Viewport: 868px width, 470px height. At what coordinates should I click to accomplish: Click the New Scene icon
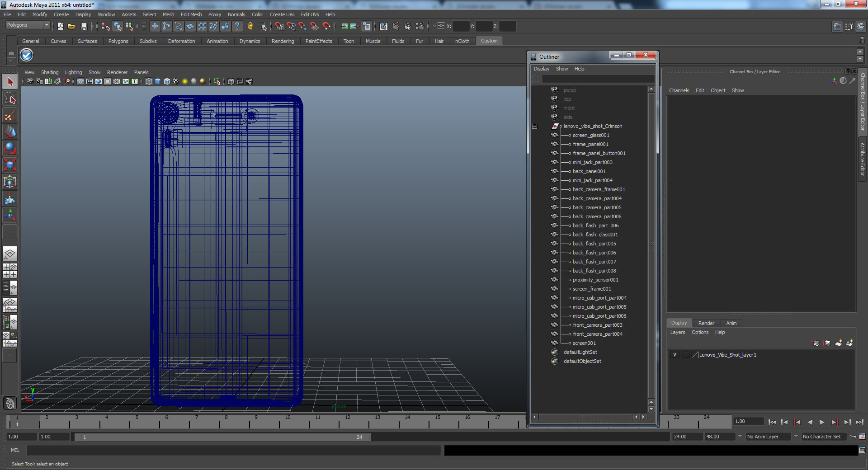coord(61,26)
